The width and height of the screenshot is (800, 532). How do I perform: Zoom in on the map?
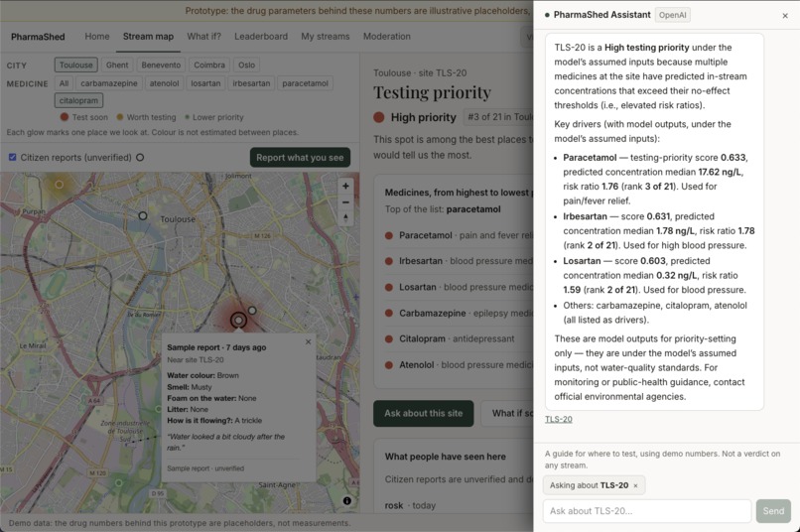(x=345, y=187)
